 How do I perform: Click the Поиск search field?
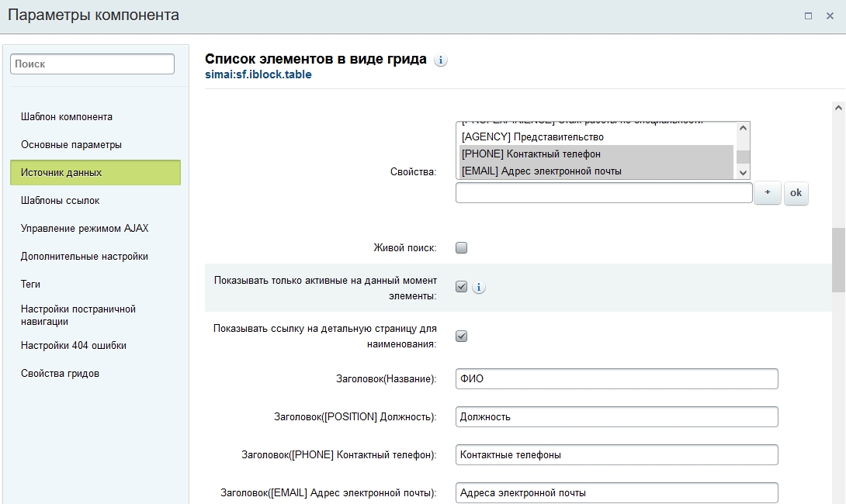pos(92,64)
